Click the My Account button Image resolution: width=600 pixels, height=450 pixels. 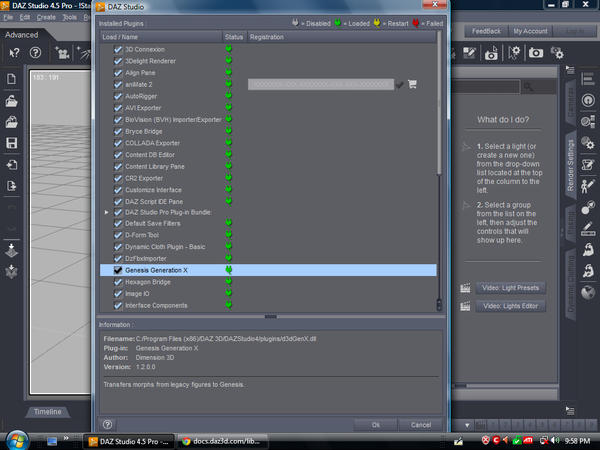tap(530, 31)
